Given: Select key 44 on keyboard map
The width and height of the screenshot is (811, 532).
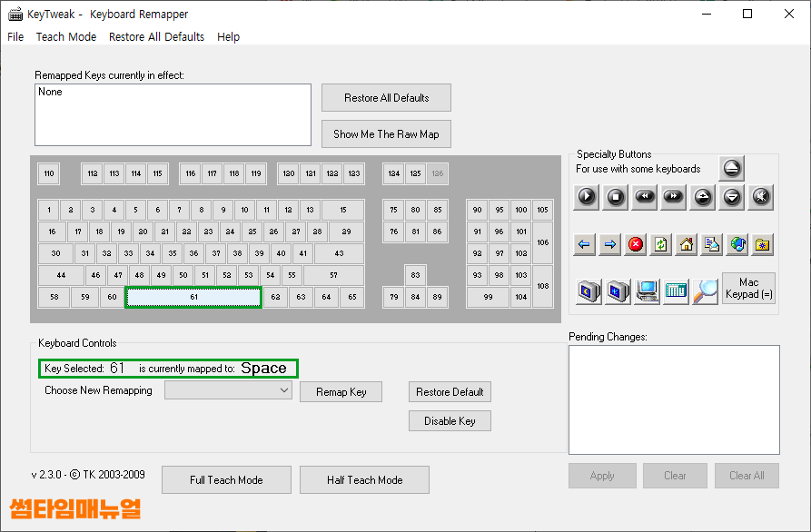Looking at the screenshot, I should (61, 275).
